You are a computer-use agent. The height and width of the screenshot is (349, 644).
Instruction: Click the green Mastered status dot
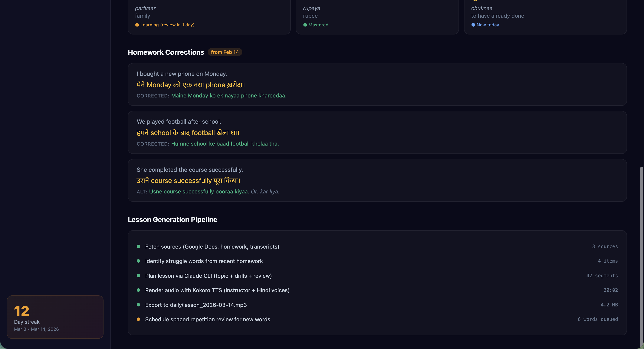(305, 25)
